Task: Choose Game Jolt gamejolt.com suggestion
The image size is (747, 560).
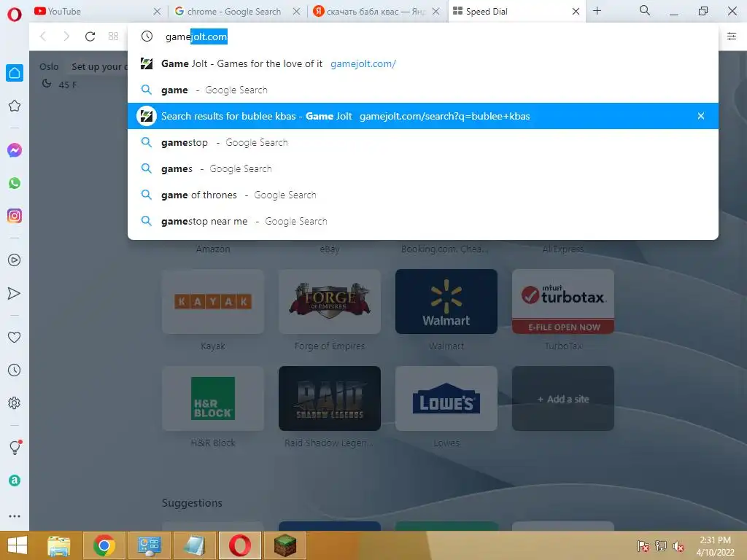Action: (x=423, y=63)
